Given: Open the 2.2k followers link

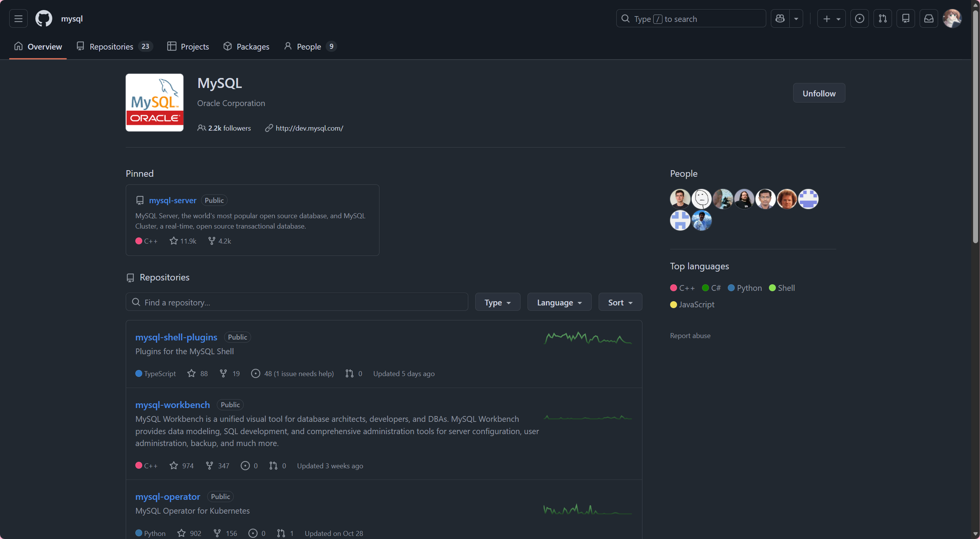Looking at the screenshot, I should click(224, 128).
